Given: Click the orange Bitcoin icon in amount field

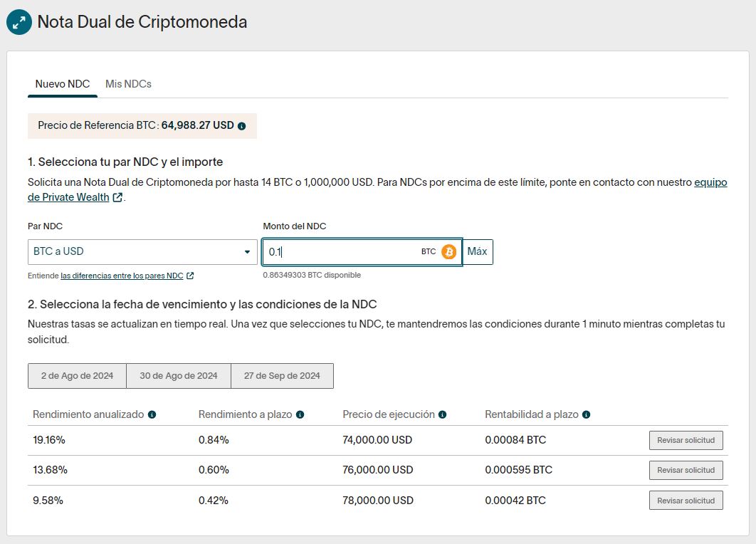Looking at the screenshot, I should coord(449,252).
